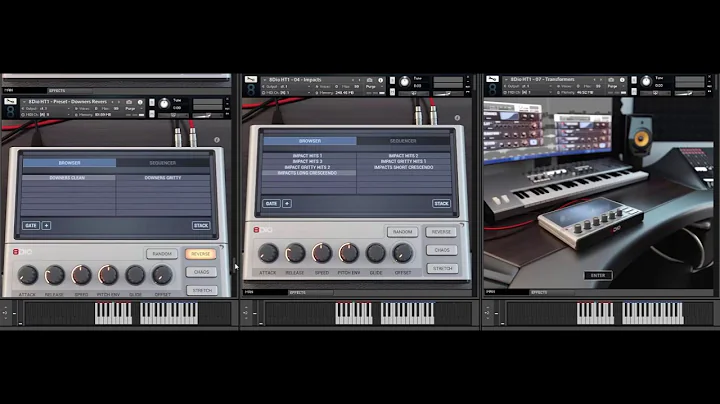Screen dimensions: 720x404
Task: Go to previous preset arrow in Transformers header
Action: click(x=595, y=79)
